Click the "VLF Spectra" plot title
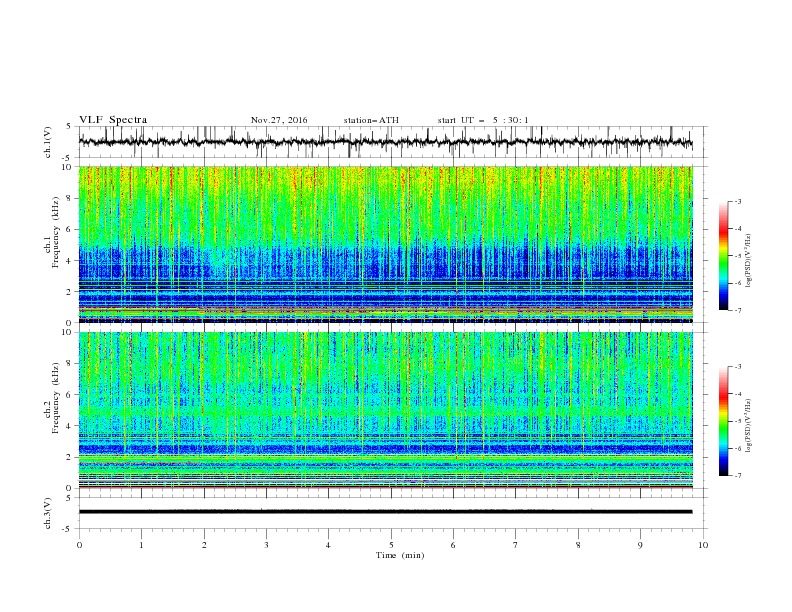Image resolution: width=792 pixels, height=612 pixels. (x=113, y=120)
